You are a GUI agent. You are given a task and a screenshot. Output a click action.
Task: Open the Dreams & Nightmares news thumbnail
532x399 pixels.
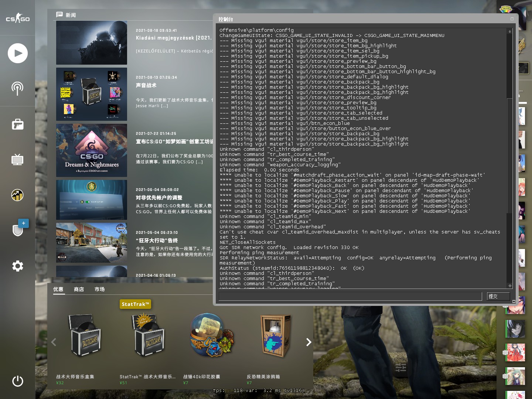92,150
